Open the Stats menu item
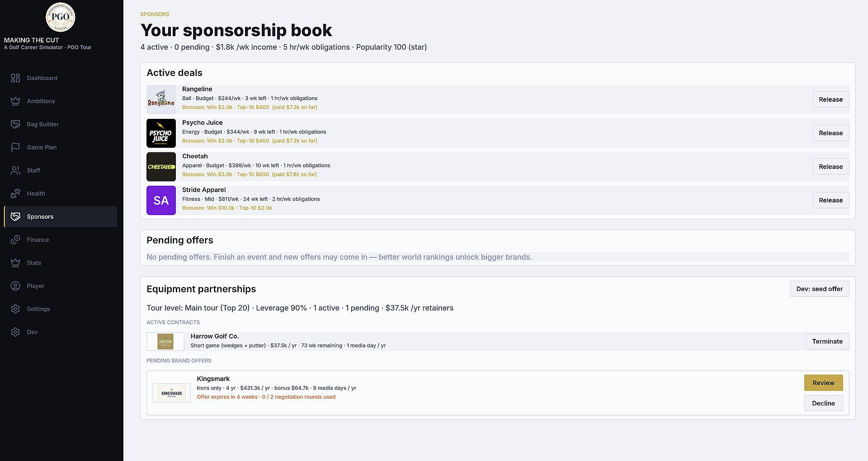868x461 pixels. coord(61,263)
